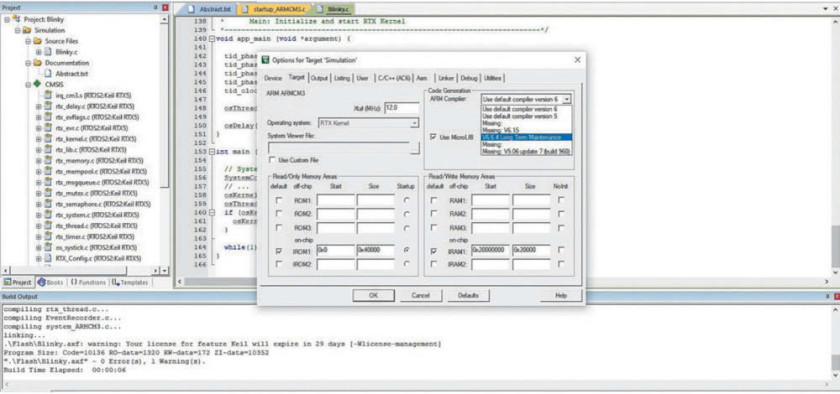Viewport: 840px width, 394px height.
Task: Click the os_systick.c file icon
Action: pyautogui.click(x=49, y=248)
